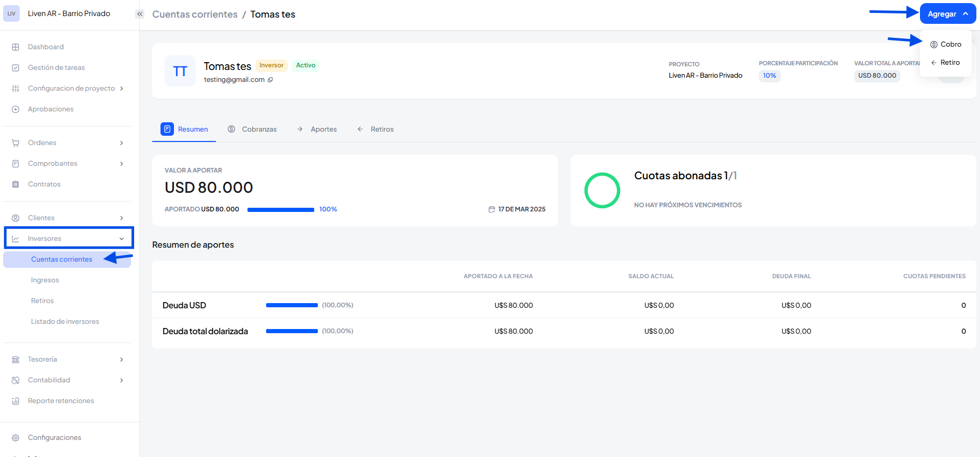The height and width of the screenshot is (457, 980).
Task: Go back to Cuentas corrientes breadcrumb
Action: point(195,15)
